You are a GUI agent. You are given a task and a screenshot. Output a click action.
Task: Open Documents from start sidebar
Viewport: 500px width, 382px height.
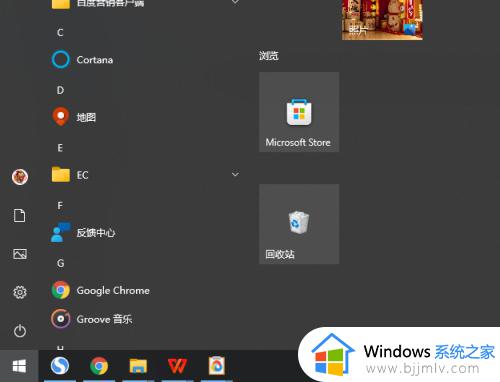click(19, 215)
